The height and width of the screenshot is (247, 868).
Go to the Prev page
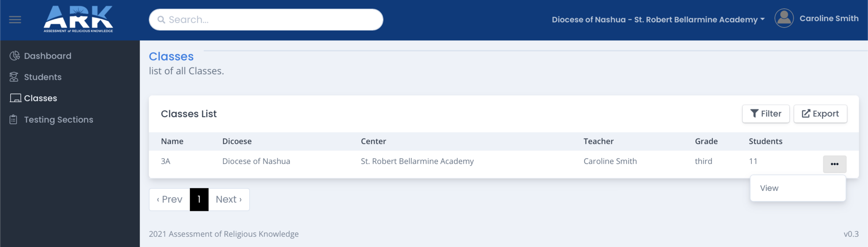pyautogui.click(x=170, y=199)
